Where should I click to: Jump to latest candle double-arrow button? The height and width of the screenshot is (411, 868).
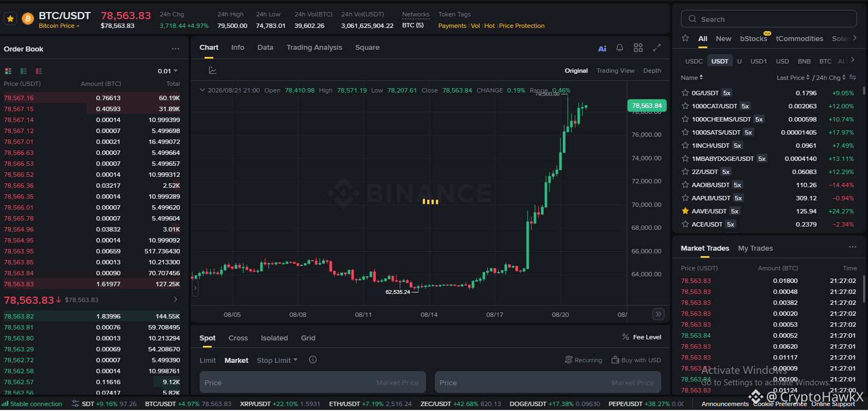(659, 314)
